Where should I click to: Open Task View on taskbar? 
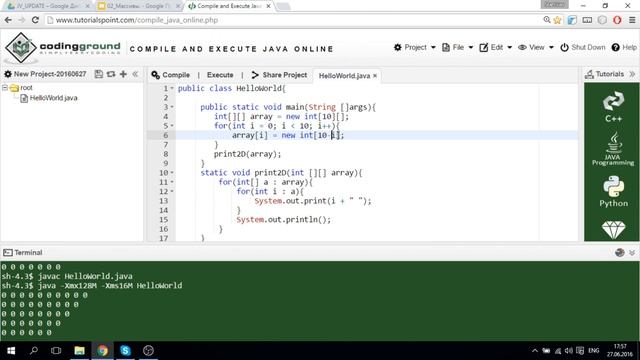coord(56,351)
